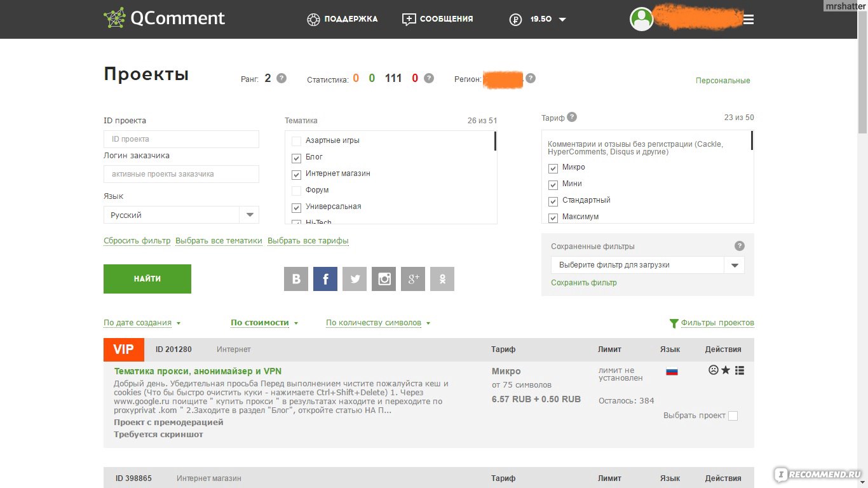868x488 pixels.
Task: Click the help icon next to Ранг
Action: pyautogui.click(x=281, y=78)
